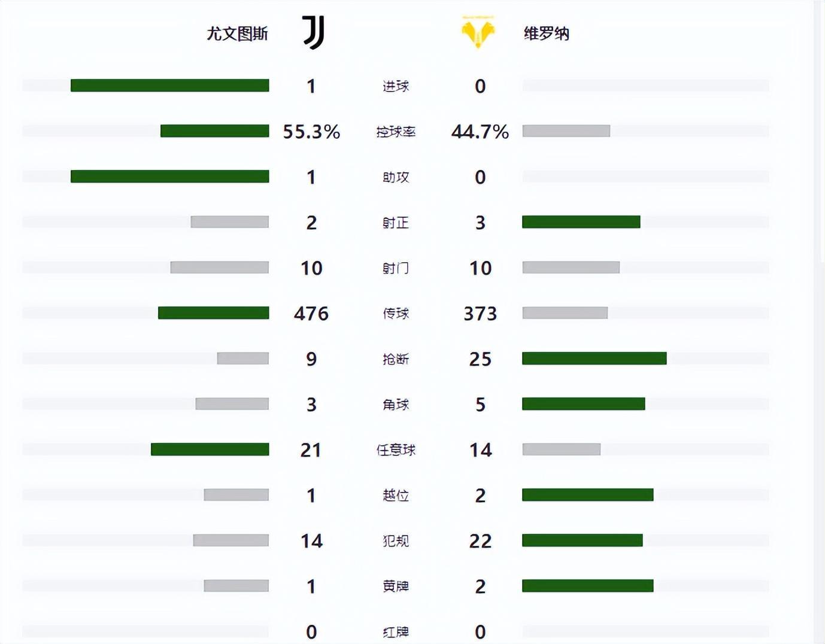This screenshot has width=825, height=644.
Task: Click the vertical scrollbar on right edge
Action: tap(819, 132)
